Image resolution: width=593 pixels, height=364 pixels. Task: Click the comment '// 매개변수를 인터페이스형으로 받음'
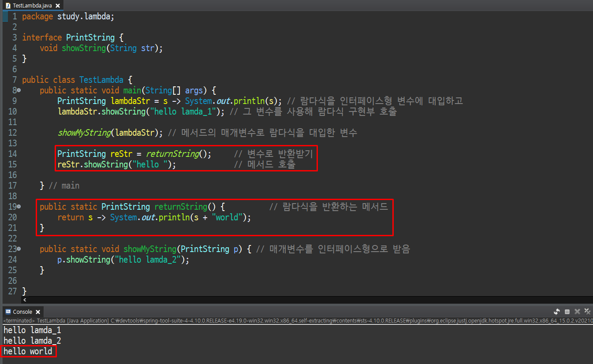coord(333,249)
